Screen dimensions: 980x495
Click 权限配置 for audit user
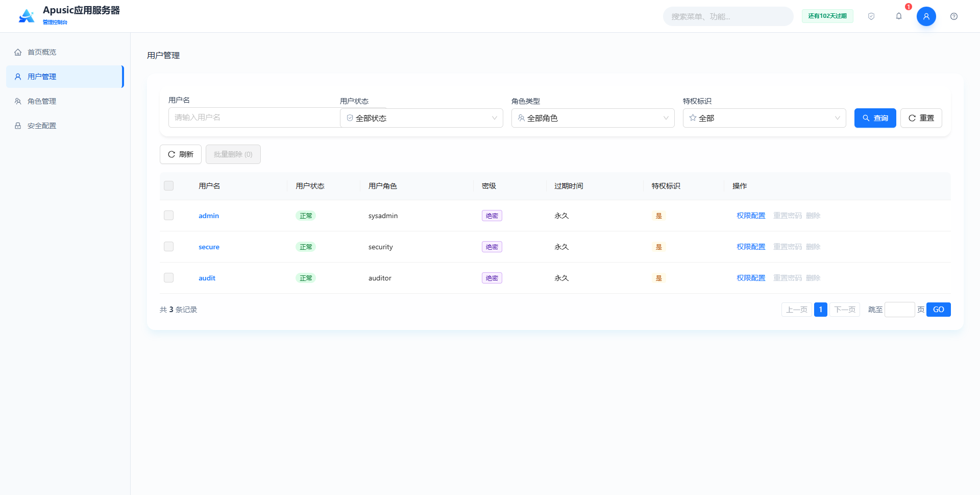coord(751,278)
